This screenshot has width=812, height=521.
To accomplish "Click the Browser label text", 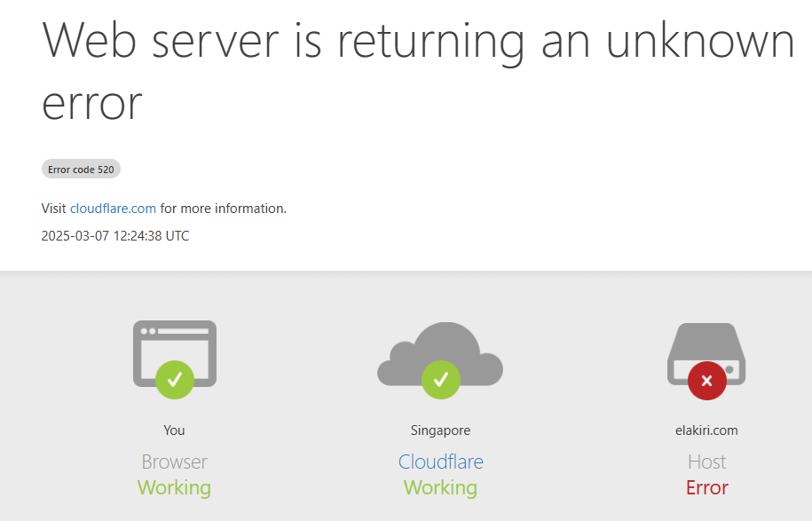I will tap(175, 462).
